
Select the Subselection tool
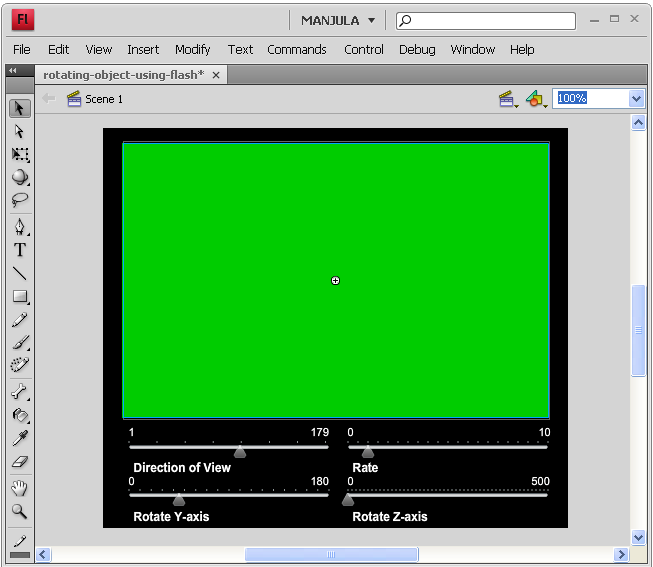[x=19, y=131]
